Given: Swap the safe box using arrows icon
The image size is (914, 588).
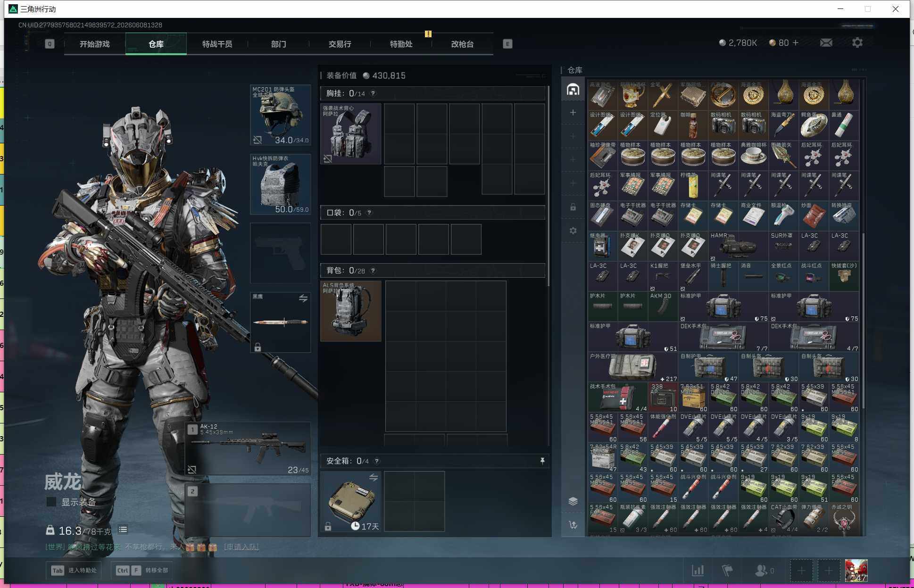Looking at the screenshot, I should click(x=374, y=478).
